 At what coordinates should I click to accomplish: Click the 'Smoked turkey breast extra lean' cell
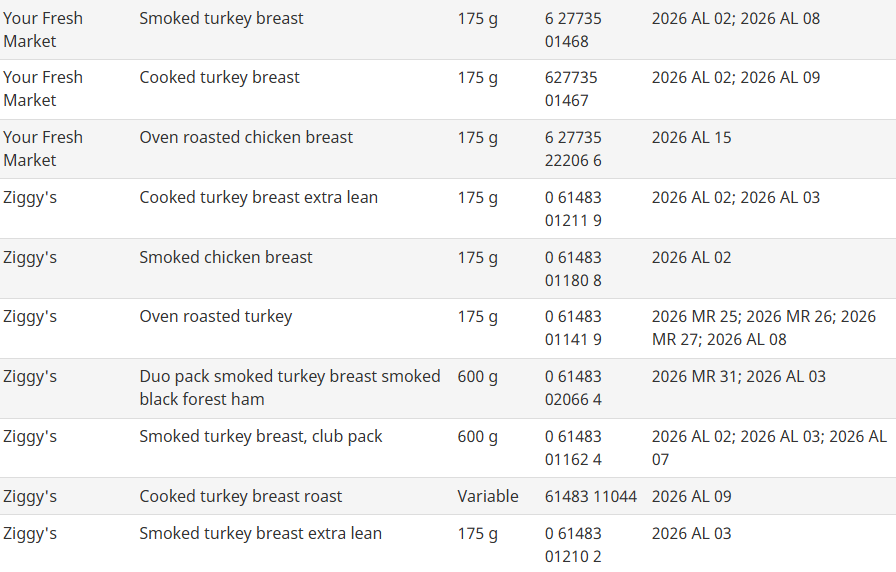261,534
